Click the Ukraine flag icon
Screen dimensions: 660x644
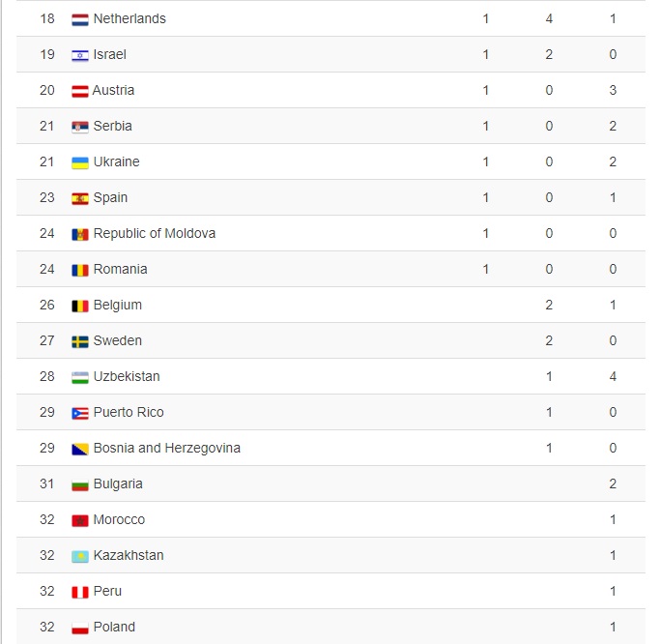(80, 162)
